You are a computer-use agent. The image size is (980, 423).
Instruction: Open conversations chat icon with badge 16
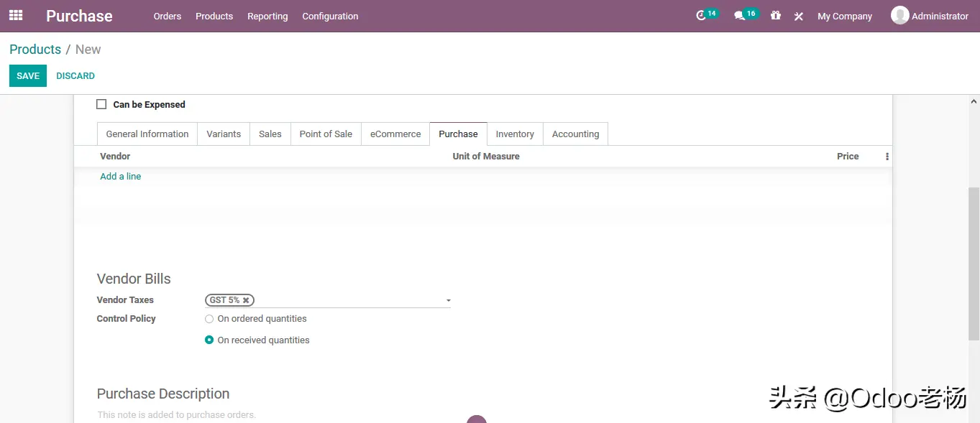pos(739,16)
